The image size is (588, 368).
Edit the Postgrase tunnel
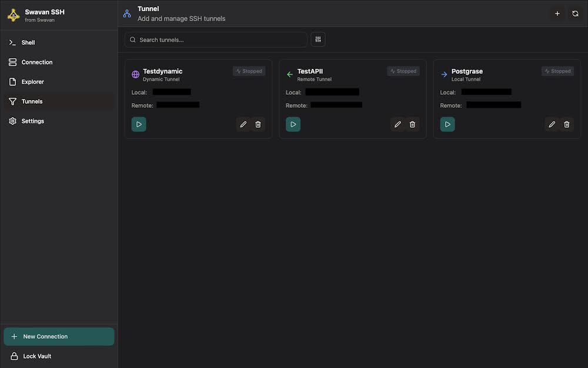[x=552, y=124]
